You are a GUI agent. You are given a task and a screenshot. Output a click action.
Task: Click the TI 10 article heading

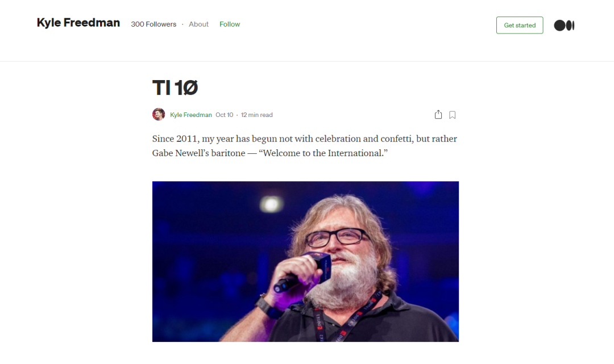point(175,87)
